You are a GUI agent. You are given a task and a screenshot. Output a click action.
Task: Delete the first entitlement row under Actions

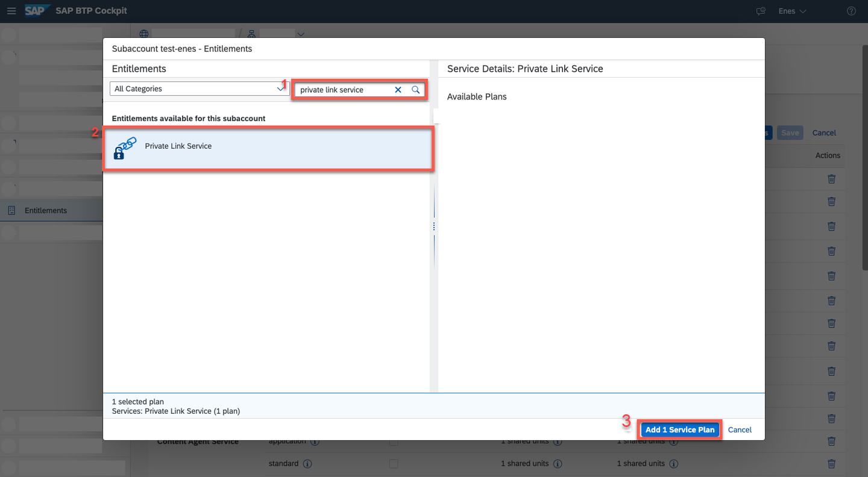[x=831, y=179]
